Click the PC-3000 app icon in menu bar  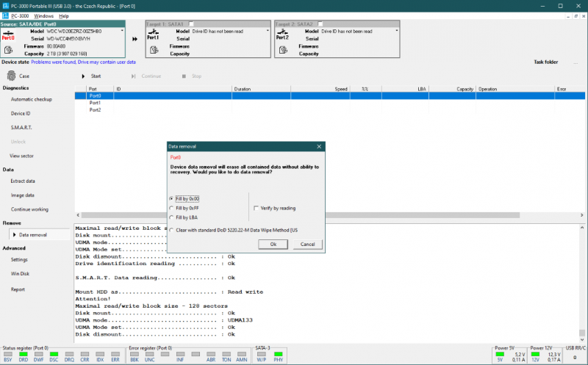coord(5,15)
